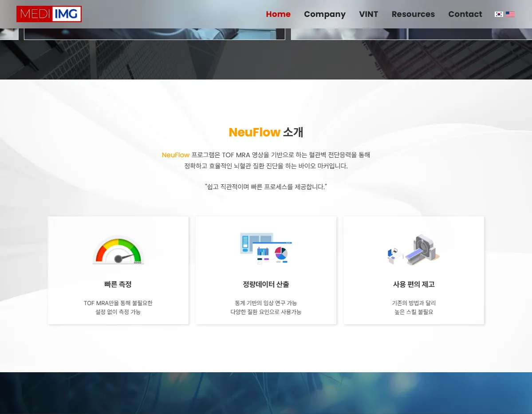Click the speedometer gauge icon

(x=118, y=251)
